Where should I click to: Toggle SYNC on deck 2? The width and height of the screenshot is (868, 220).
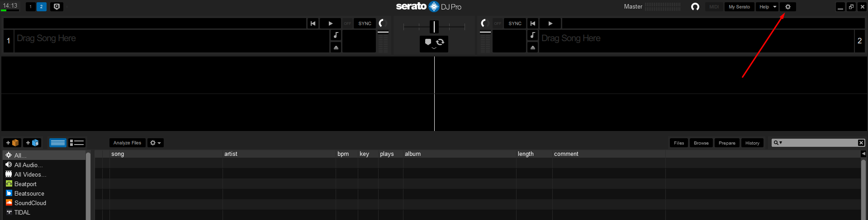515,23
